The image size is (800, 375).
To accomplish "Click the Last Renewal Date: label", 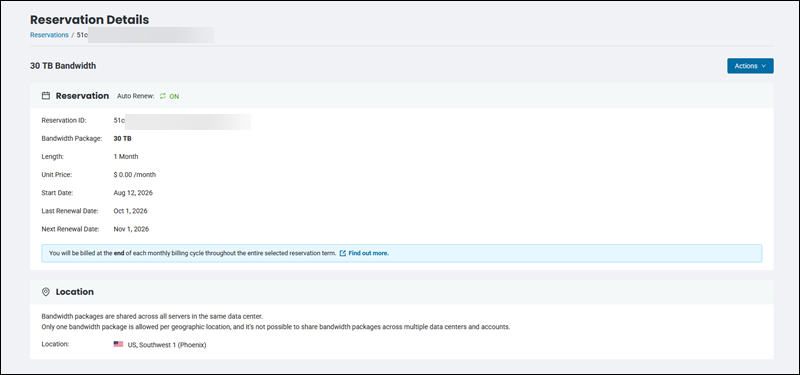I will click(x=69, y=211).
